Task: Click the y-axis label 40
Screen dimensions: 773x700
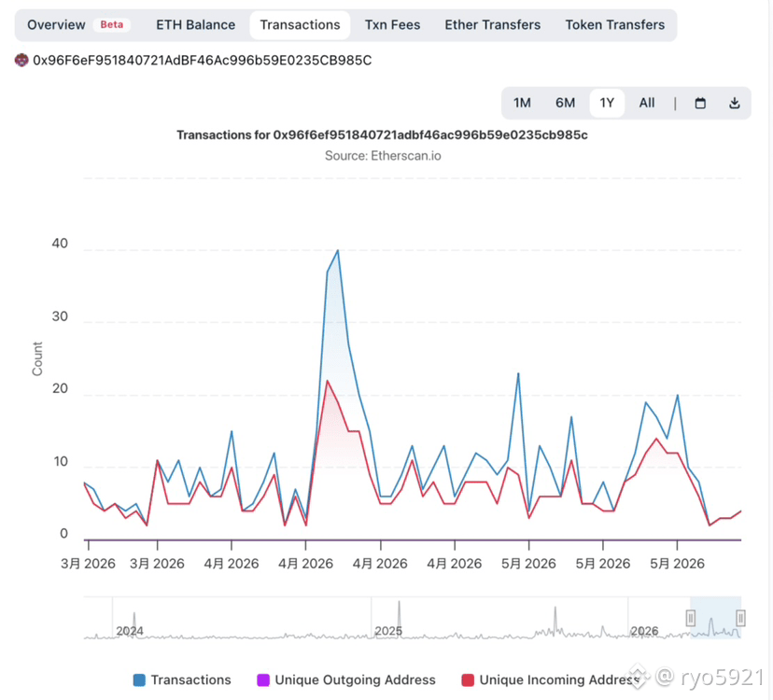Action: coord(60,244)
